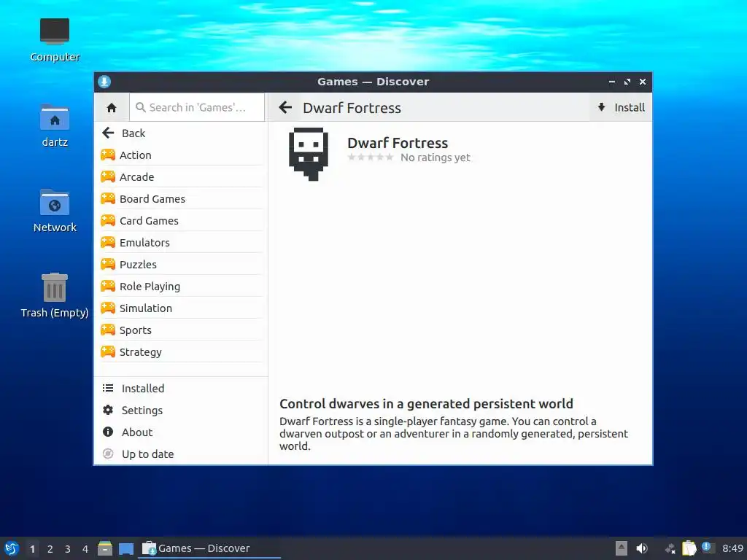This screenshot has height=560, width=747.
Task: Open the clipboard tray icon
Action: [x=689, y=548]
